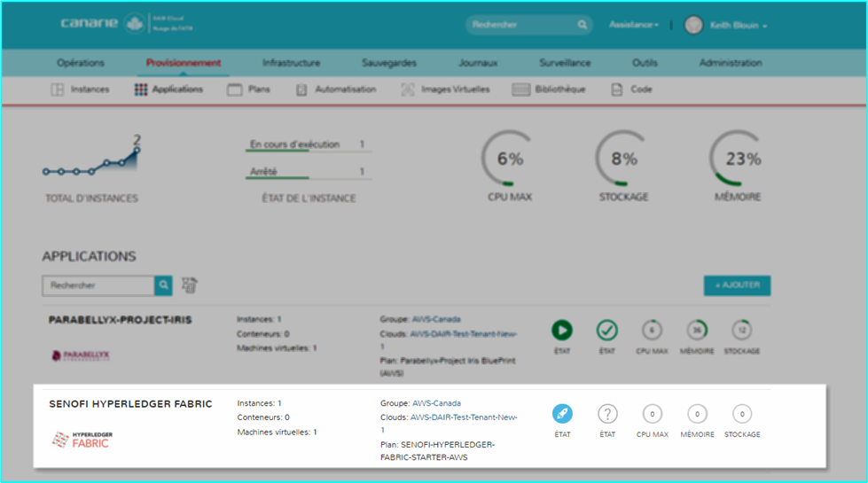868x483 pixels.
Task: Click the + AJOUTER button
Action: click(x=737, y=285)
